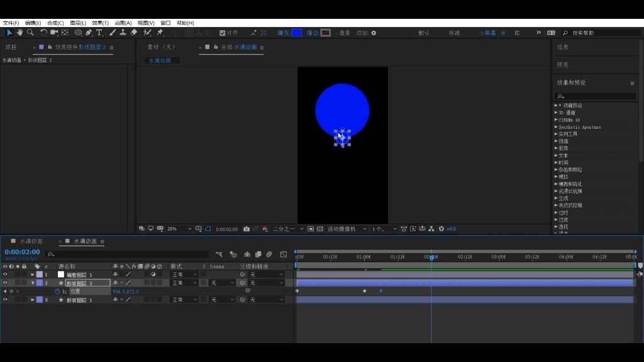Toggle the position stopwatch on 形状图层 2
This screenshot has width=644, height=362.
point(57,291)
